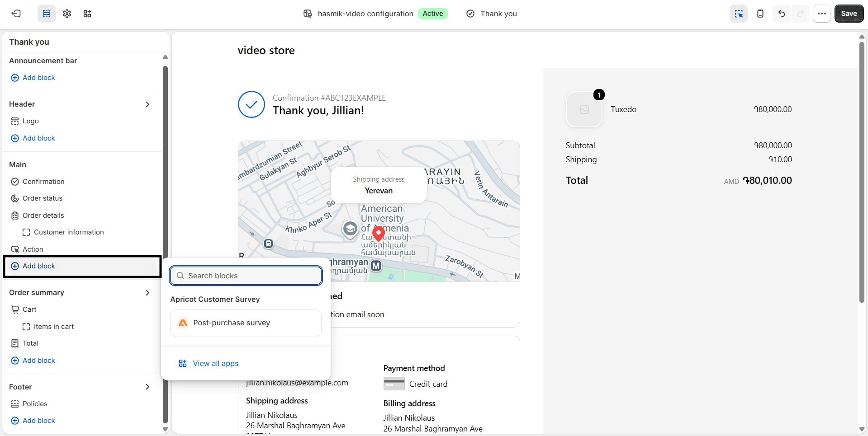The height and width of the screenshot is (436, 868).
Task: Open View all apps link
Action: pos(209,363)
